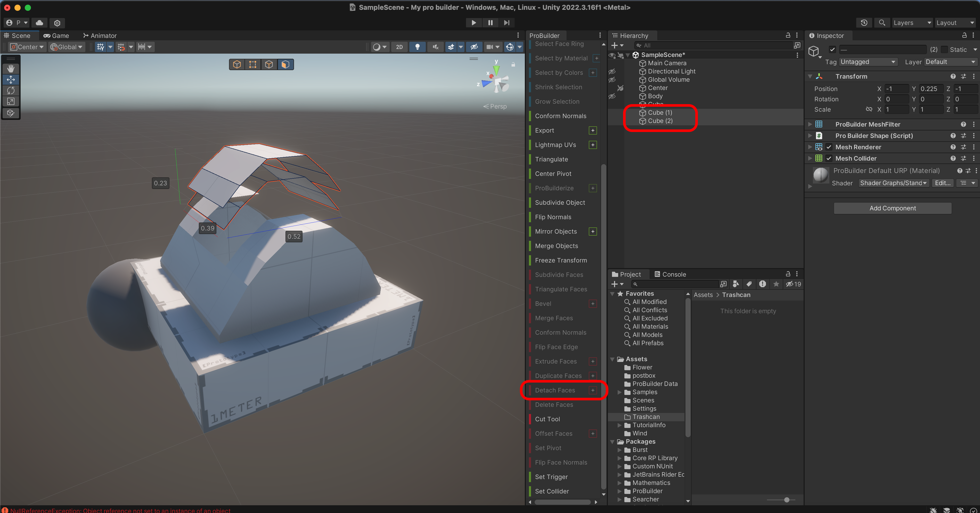
Task: Select Cube (1) in Hierarchy
Action: (660, 113)
